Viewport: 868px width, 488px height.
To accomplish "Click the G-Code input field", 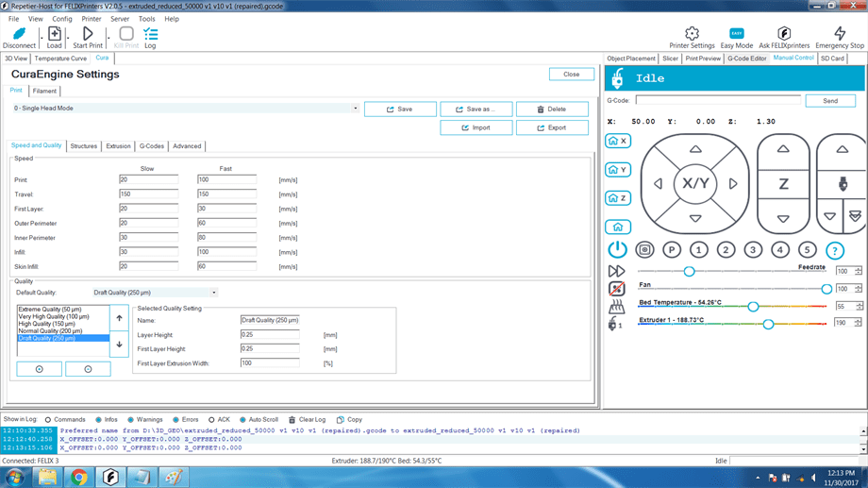I will click(x=718, y=100).
